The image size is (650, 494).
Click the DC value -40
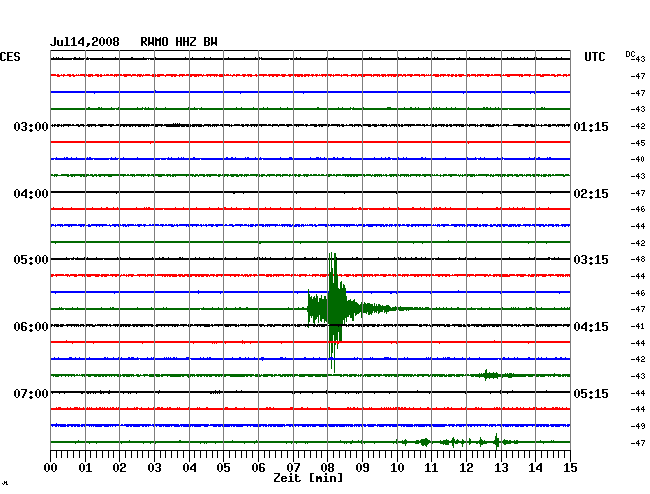(x=638, y=159)
